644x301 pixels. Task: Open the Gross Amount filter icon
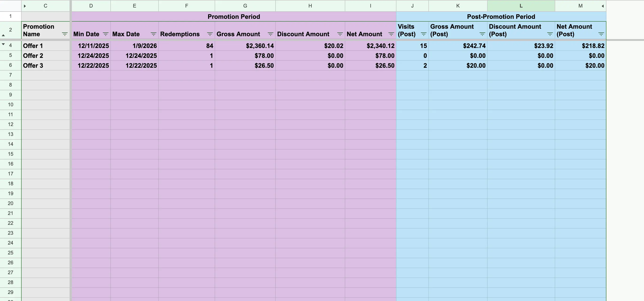click(x=270, y=34)
